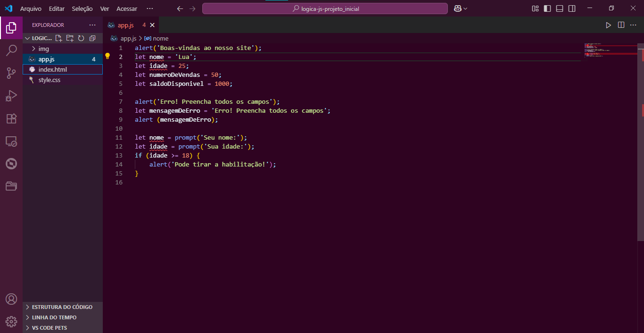The width and height of the screenshot is (644, 333).
Task: Open the Editar menu
Action: pos(57,8)
